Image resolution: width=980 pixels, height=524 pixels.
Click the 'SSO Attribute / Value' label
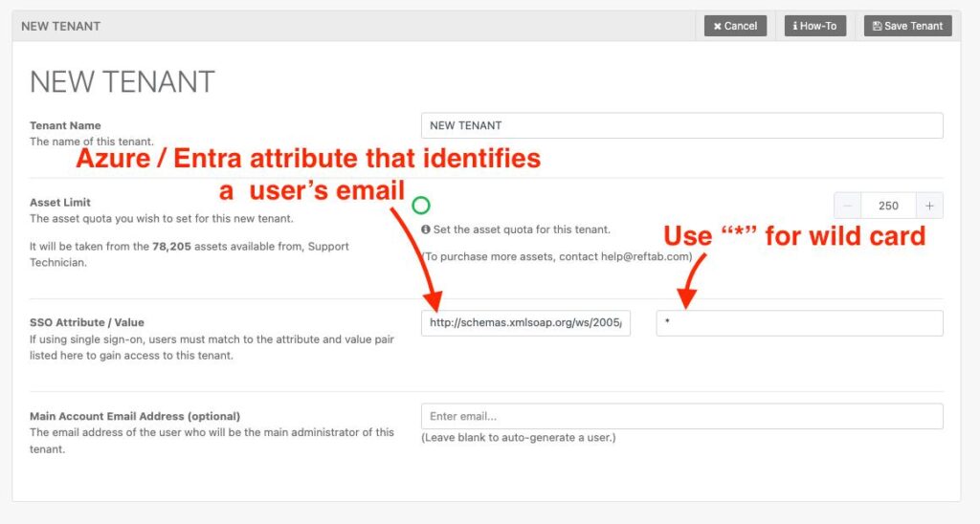point(87,322)
